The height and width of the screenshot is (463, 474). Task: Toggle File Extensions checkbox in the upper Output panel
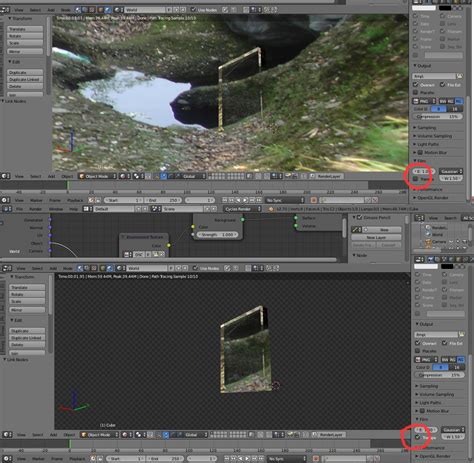pyautogui.click(x=443, y=85)
